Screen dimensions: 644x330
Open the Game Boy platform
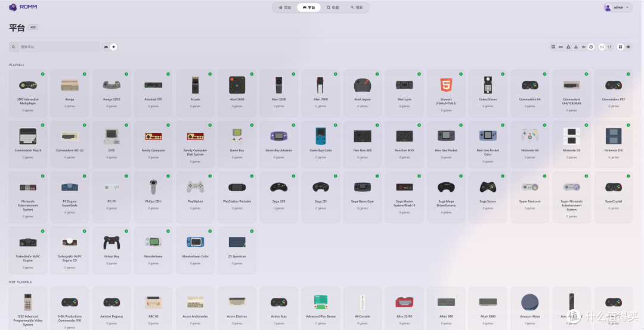point(237,144)
